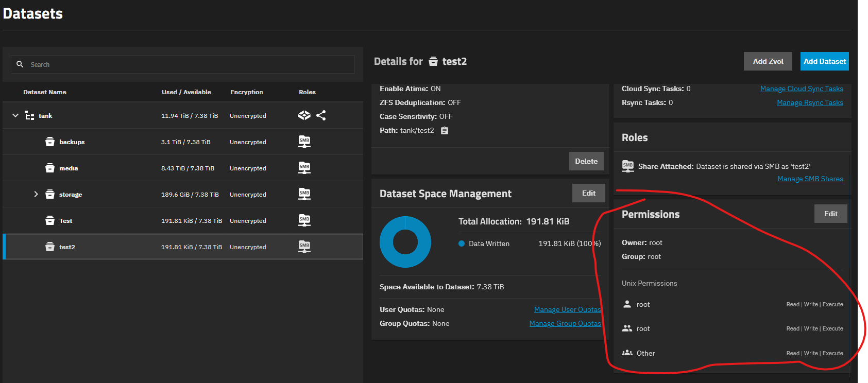Click the apps icon in tank row
Viewport: 868px width, 383px height.
pos(304,115)
